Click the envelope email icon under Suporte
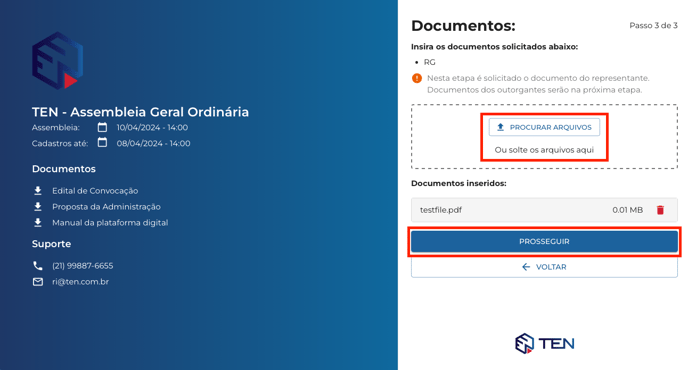The width and height of the screenshot is (688, 370). pos(38,282)
